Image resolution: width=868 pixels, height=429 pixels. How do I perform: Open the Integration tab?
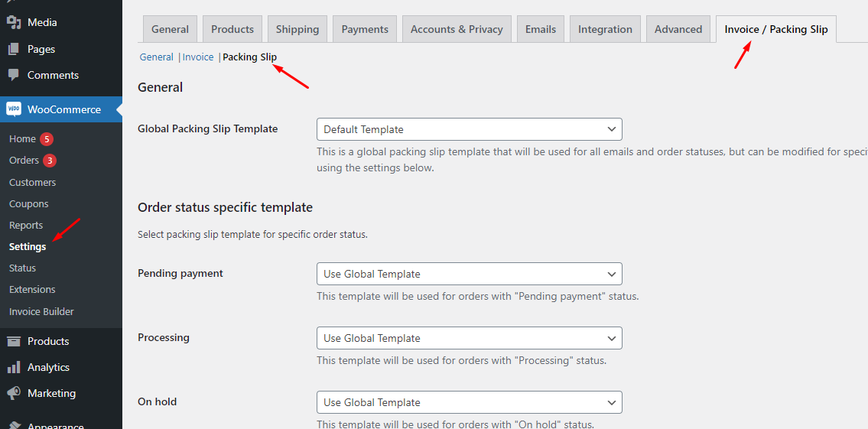(x=605, y=29)
